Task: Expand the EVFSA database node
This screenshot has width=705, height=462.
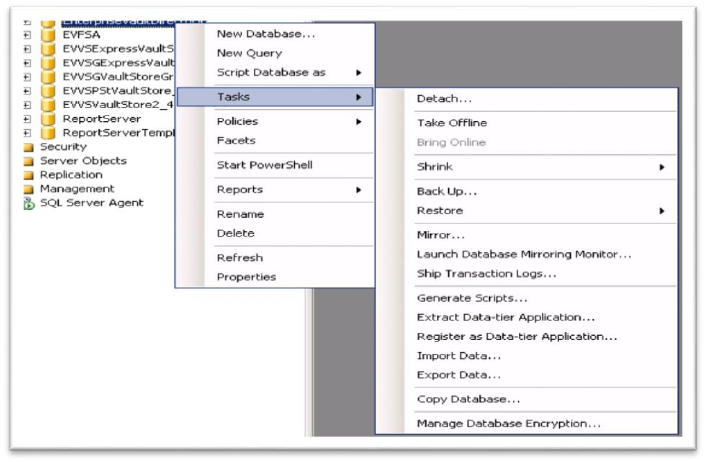Action: click(27, 35)
